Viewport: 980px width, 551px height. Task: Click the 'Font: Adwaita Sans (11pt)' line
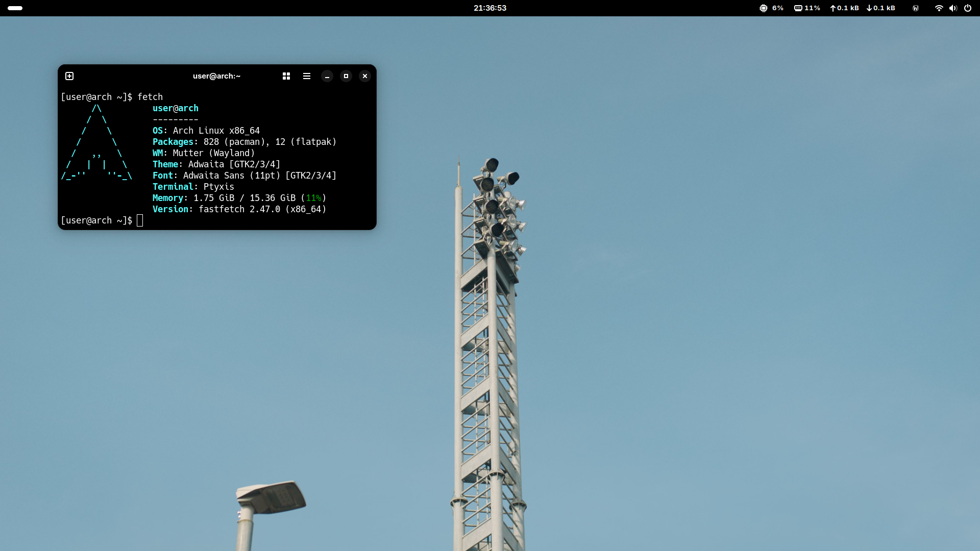(244, 176)
